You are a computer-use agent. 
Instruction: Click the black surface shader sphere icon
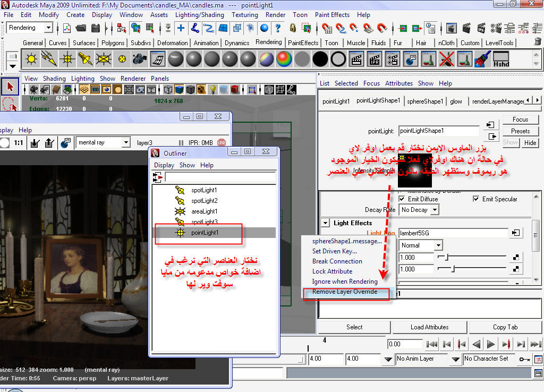click(x=320, y=58)
